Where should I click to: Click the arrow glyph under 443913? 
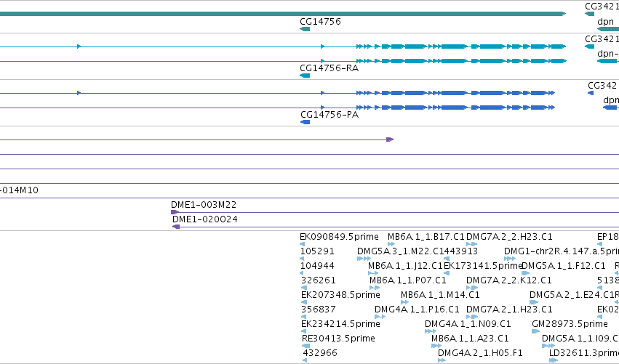pyautogui.click(x=445, y=259)
